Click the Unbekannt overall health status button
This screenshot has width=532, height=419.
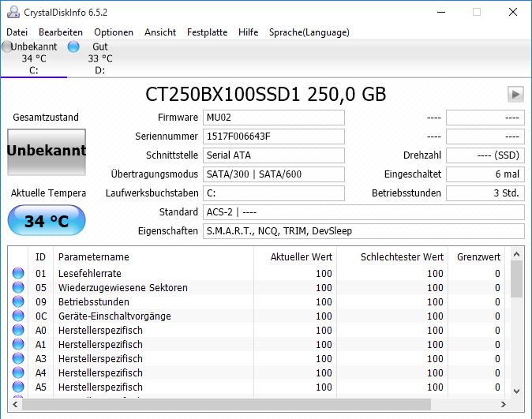[47, 152]
